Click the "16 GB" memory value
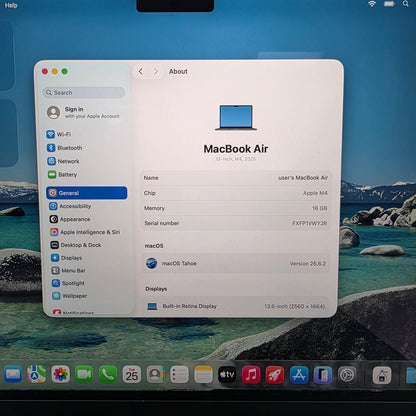 pos(320,208)
